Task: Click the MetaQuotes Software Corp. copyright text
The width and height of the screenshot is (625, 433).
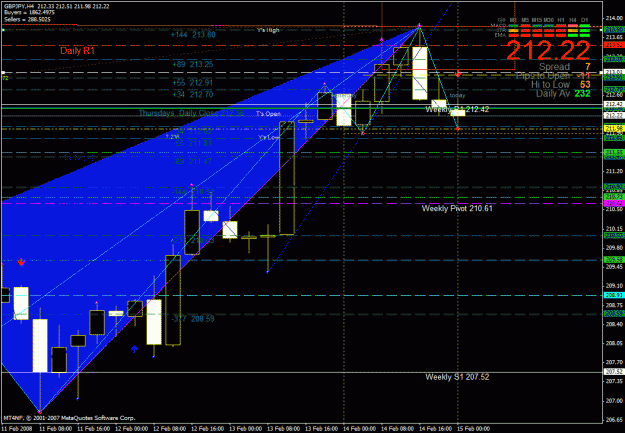Action: point(69,418)
